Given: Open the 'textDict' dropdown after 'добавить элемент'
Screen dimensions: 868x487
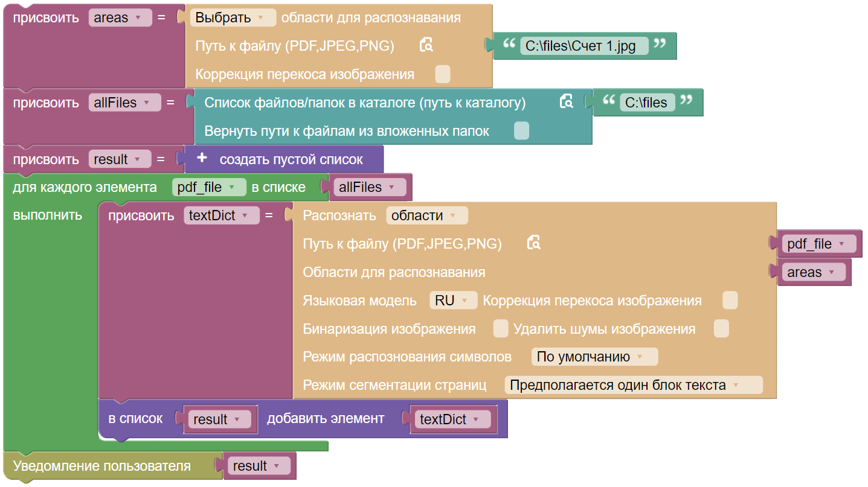Looking at the screenshot, I should (x=452, y=419).
